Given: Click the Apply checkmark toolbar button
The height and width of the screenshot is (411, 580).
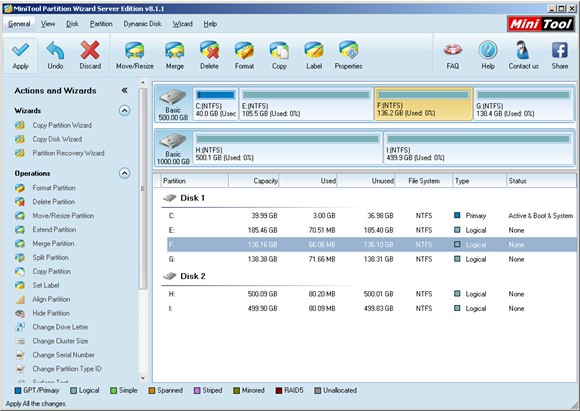Looking at the screenshot, I should (x=20, y=55).
